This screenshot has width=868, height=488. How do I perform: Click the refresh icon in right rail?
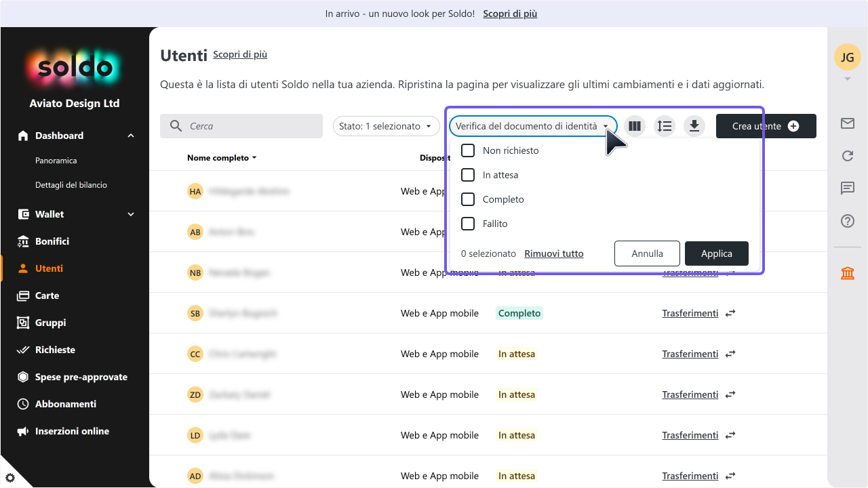click(848, 156)
